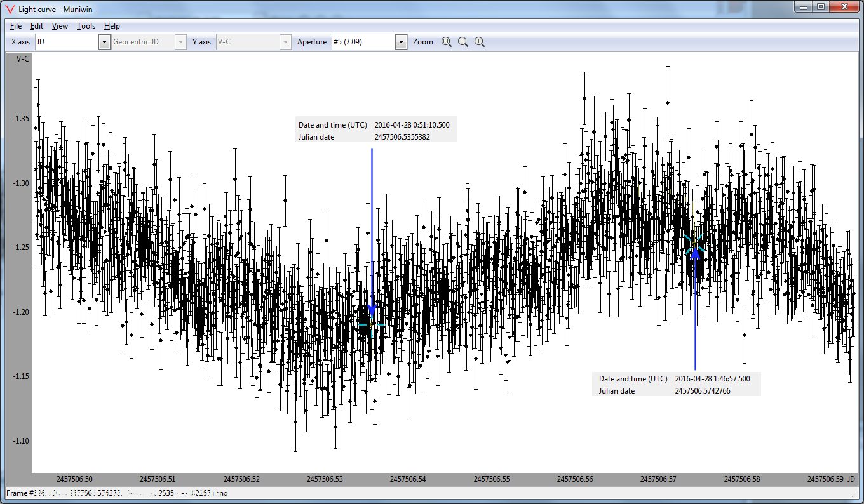Open the Edit menu
Screen dimensions: 864x504
(x=37, y=26)
